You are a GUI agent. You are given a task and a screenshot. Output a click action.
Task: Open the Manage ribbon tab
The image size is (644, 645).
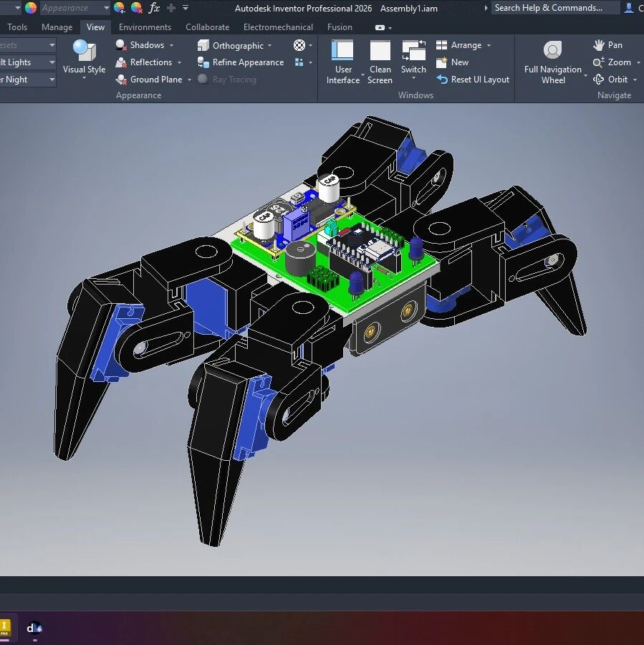57,27
